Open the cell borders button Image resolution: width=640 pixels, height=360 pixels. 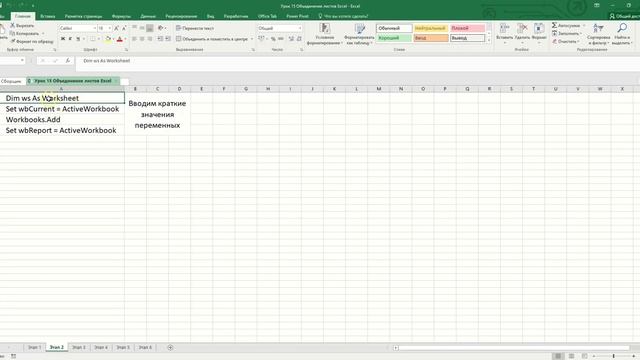click(x=93, y=39)
